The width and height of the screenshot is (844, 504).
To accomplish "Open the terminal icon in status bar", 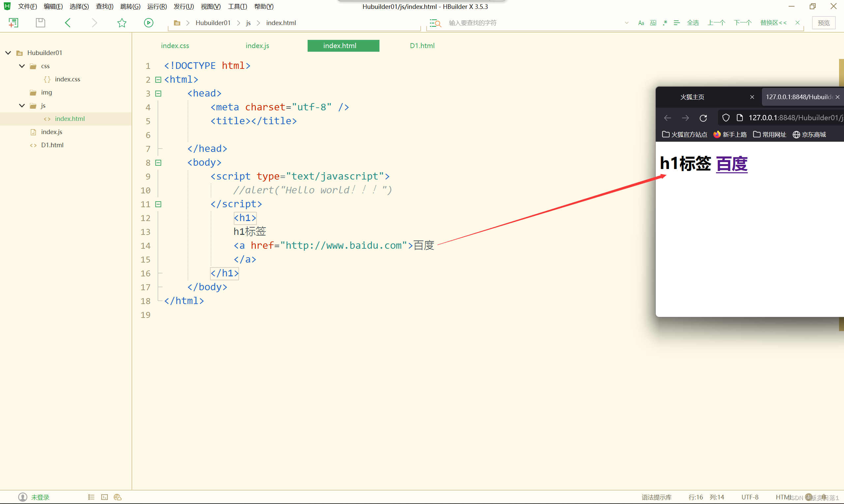I will [105, 497].
